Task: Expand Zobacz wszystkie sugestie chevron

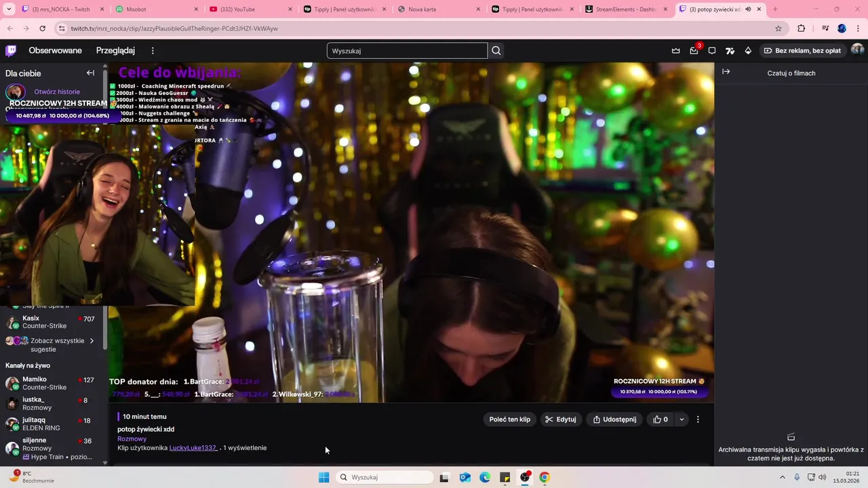Action: tap(92, 341)
